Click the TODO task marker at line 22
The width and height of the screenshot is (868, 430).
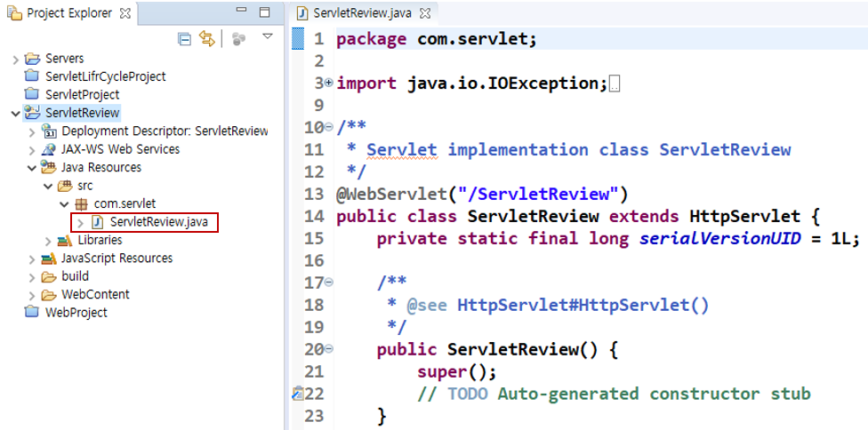[298, 393]
